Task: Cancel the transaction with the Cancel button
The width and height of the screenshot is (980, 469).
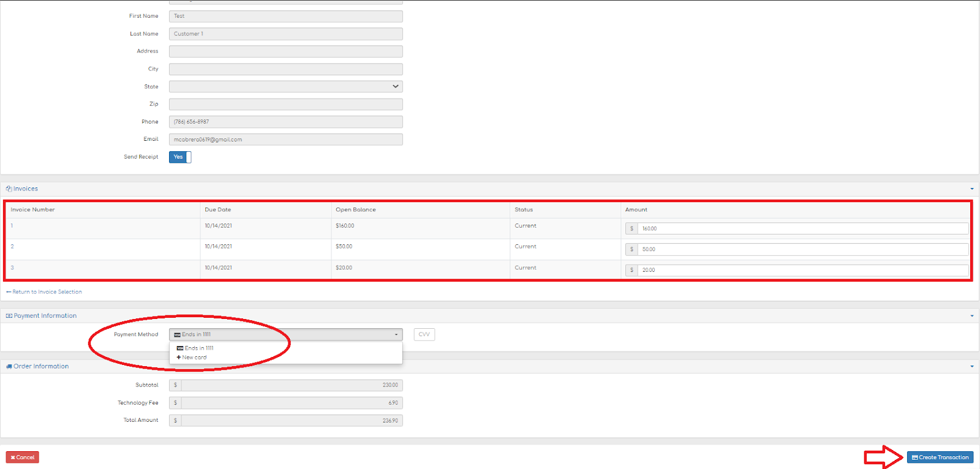Action: coord(23,457)
